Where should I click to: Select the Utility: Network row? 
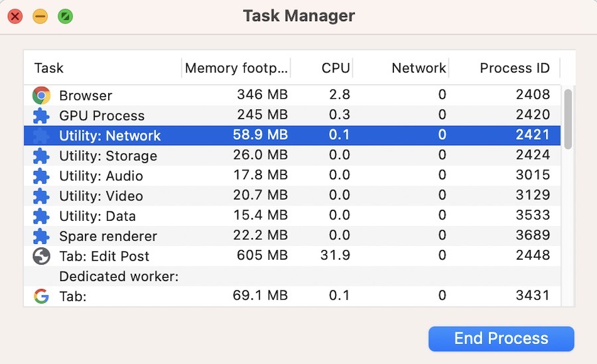point(292,135)
